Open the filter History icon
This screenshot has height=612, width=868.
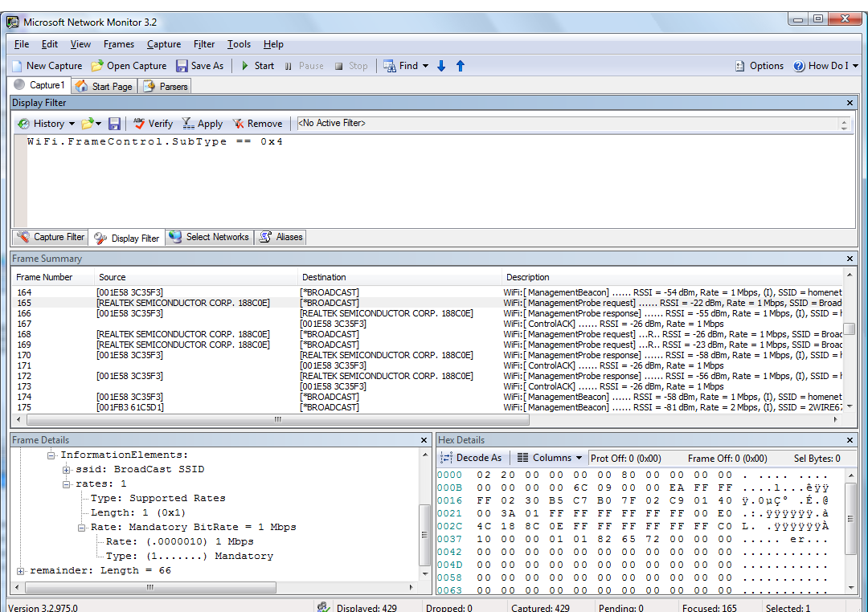(23, 124)
